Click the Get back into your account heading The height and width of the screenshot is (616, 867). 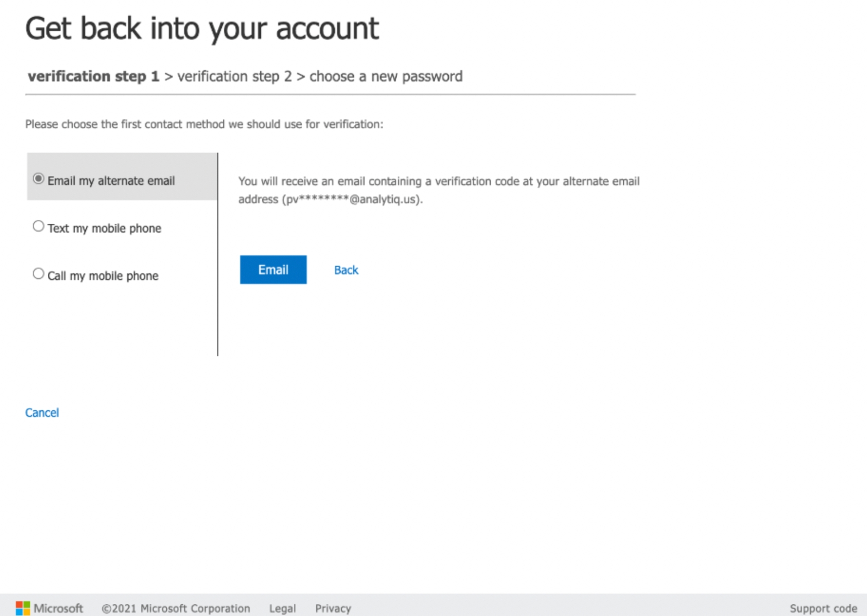click(x=202, y=29)
